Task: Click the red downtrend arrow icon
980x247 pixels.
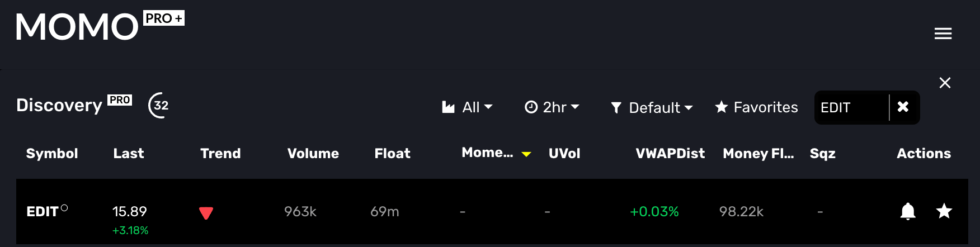Action: (206, 213)
